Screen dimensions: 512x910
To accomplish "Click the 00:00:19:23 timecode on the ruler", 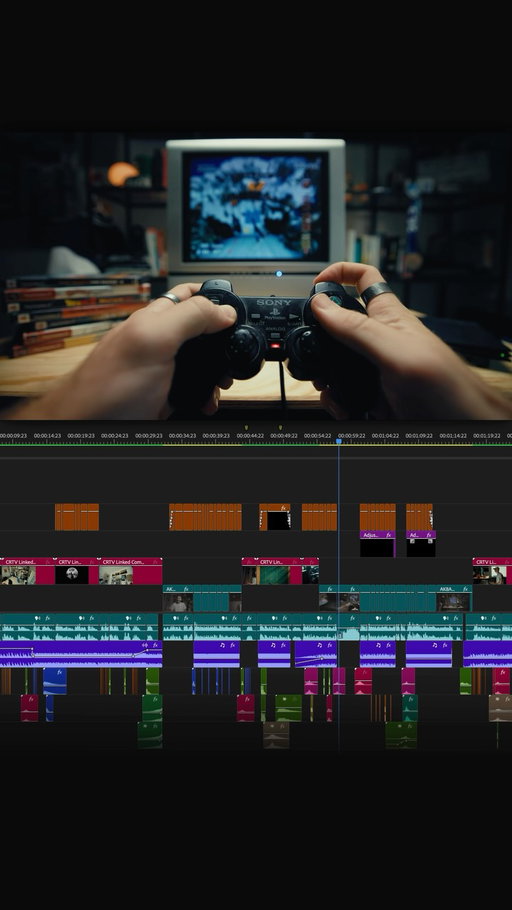I will [x=81, y=435].
